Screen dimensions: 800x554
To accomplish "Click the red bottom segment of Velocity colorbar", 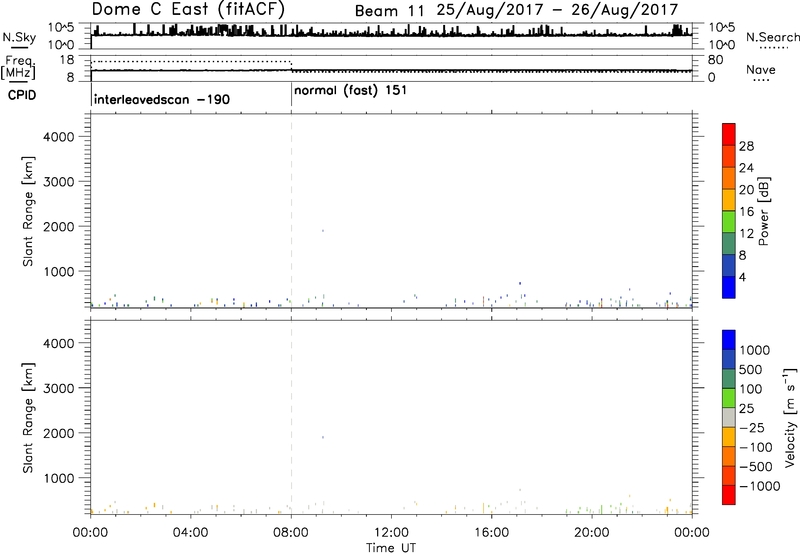I will pos(729,495).
